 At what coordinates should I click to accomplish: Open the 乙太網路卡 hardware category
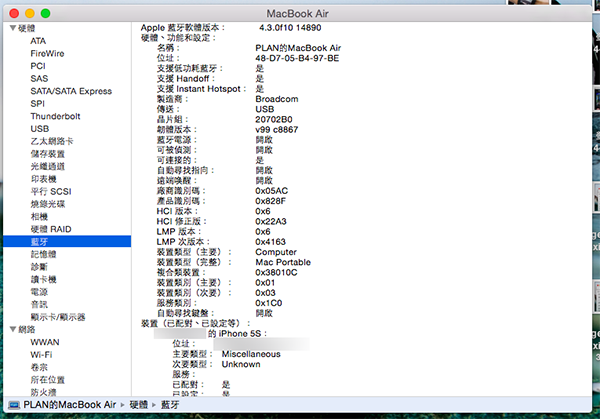(52, 141)
